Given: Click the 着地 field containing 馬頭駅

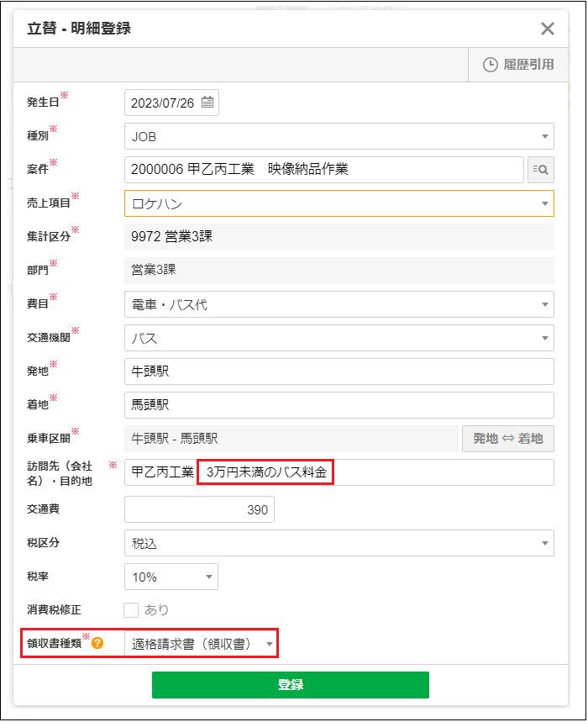Looking at the screenshot, I should (x=339, y=405).
